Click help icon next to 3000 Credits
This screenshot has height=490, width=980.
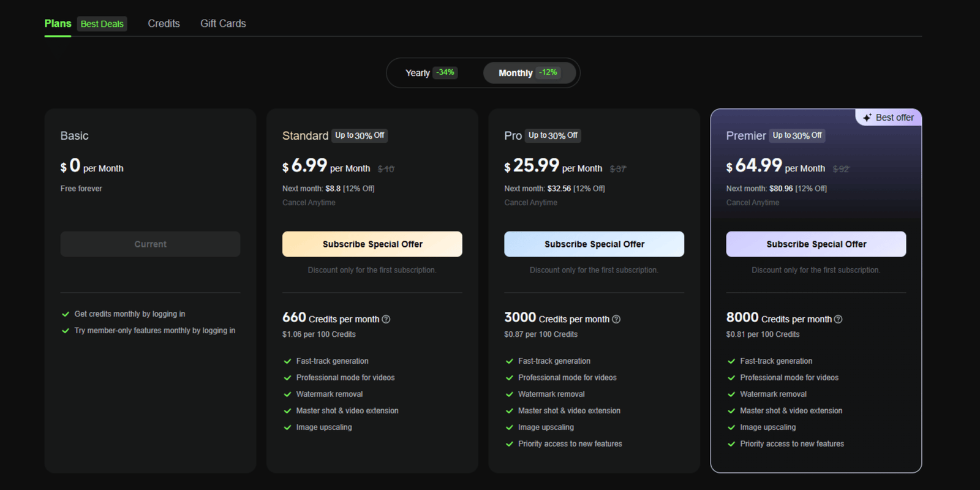click(616, 319)
